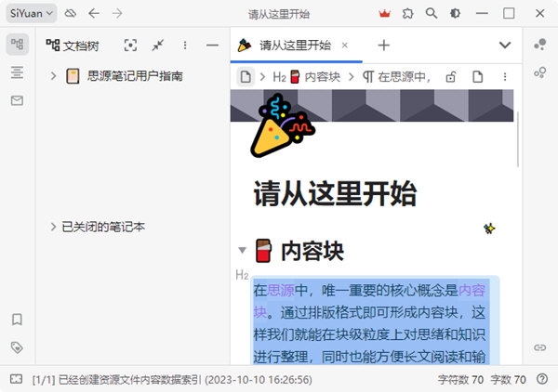
Task: Toggle the appearance mode icon
Action: point(455,14)
